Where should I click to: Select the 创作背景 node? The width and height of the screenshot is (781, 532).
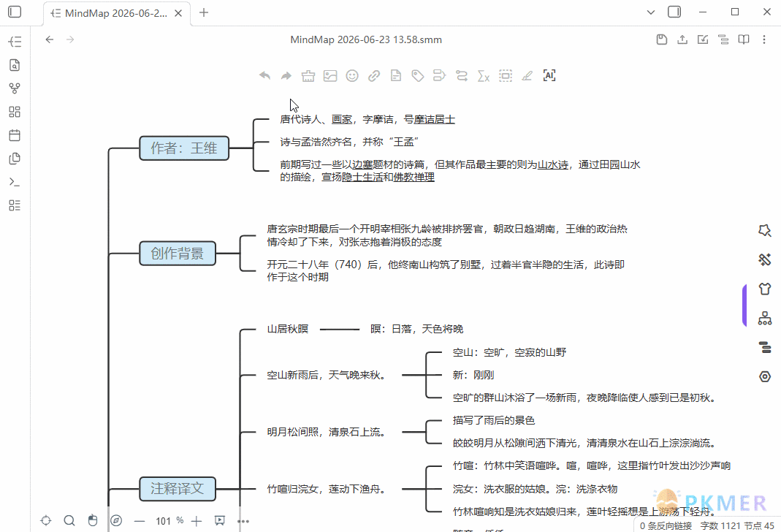coord(178,254)
